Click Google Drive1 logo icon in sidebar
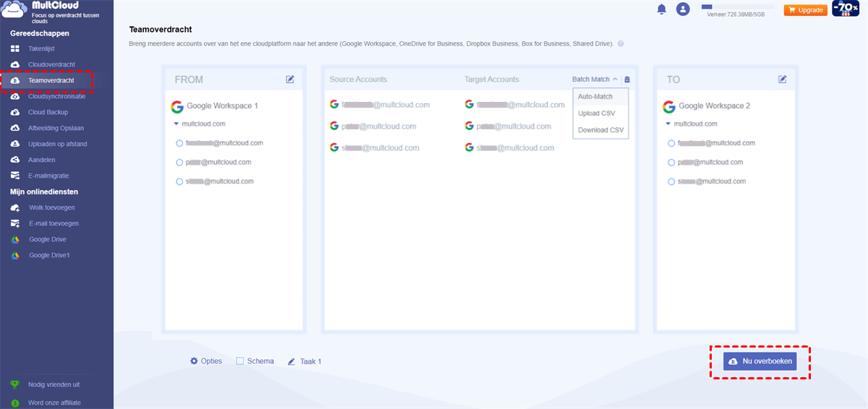Screen dimensions: 868x409 pyautogui.click(x=15, y=255)
